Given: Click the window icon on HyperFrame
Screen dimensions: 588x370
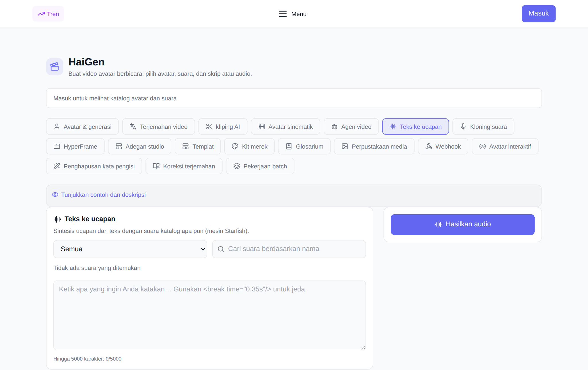Looking at the screenshot, I should pos(57,146).
